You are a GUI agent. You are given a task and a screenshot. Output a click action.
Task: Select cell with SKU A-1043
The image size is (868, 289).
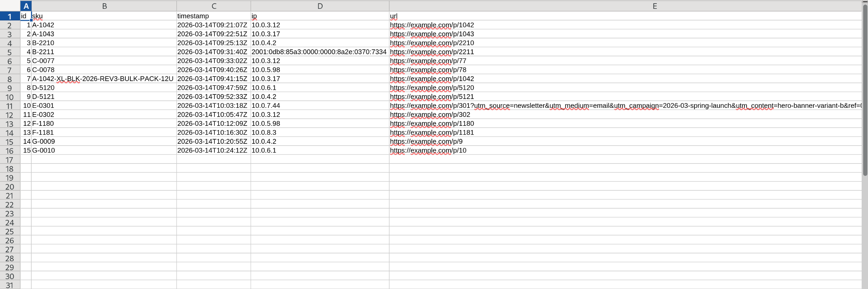click(x=104, y=34)
